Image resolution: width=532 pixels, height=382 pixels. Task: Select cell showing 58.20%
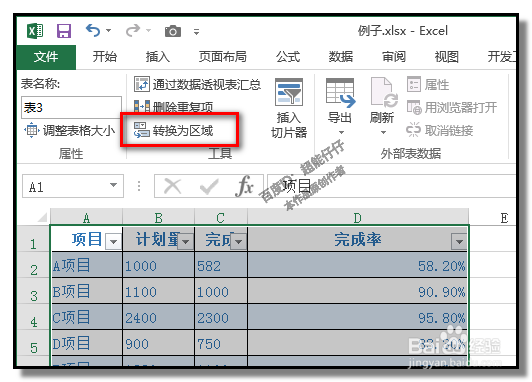358,265
